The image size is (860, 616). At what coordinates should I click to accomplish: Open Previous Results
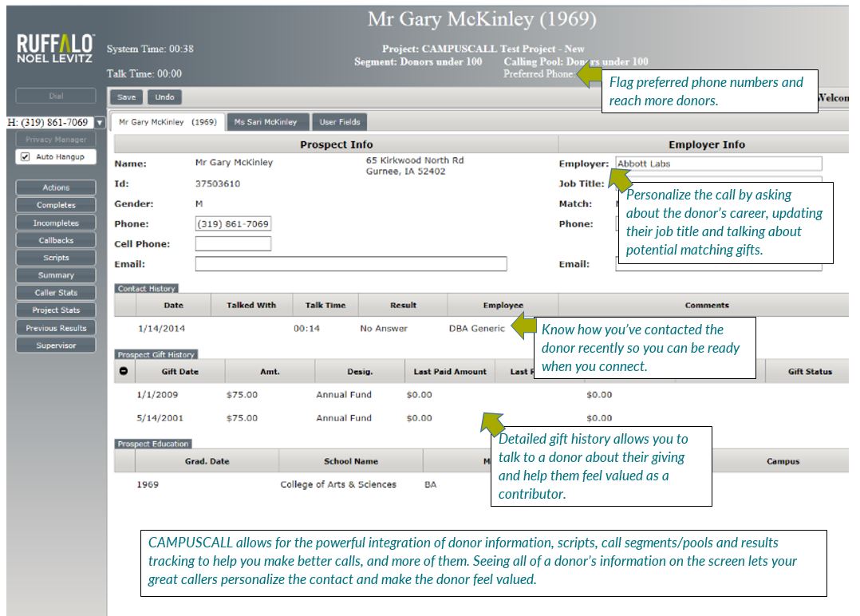(x=56, y=328)
